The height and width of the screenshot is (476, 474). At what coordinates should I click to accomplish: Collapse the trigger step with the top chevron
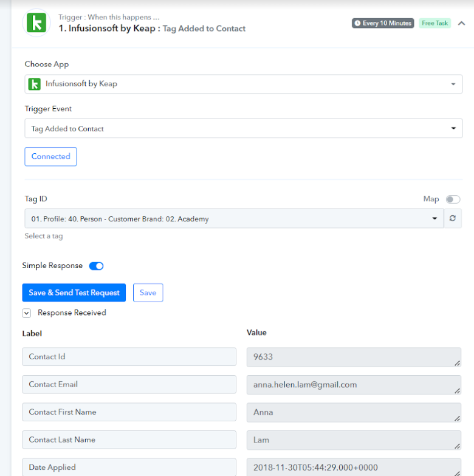tap(462, 23)
